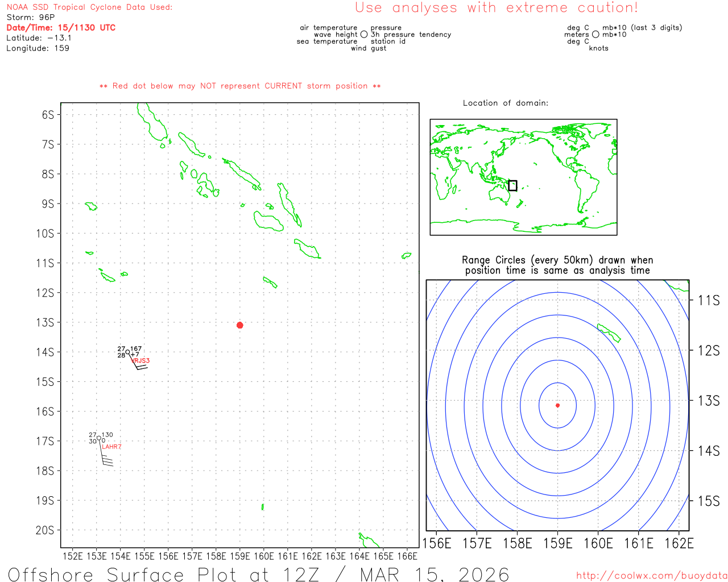Open the coolwx.com/buoydata URL
Image resolution: width=728 pixels, height=582 pixels.
[x=652, y=576]
